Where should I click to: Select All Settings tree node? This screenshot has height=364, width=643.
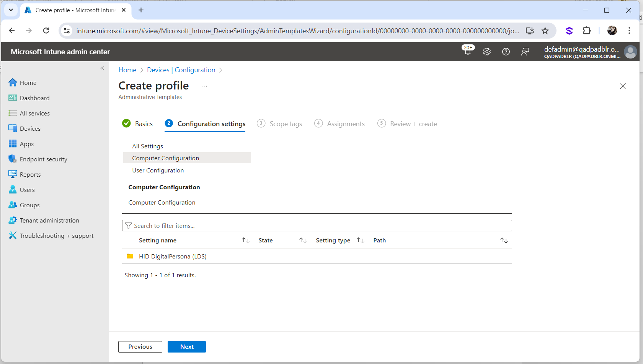tap(148, 146)
